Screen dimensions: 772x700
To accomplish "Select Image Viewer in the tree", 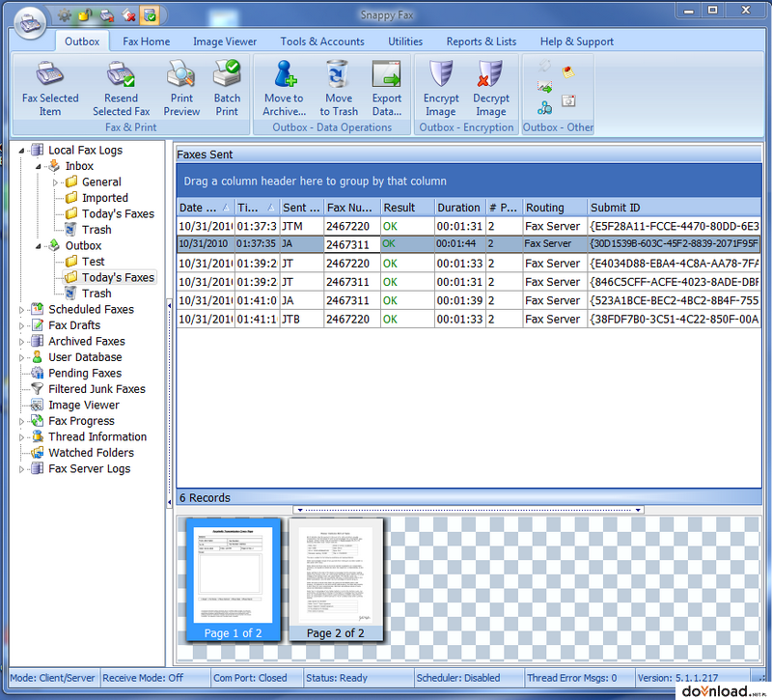I will 84,405.
